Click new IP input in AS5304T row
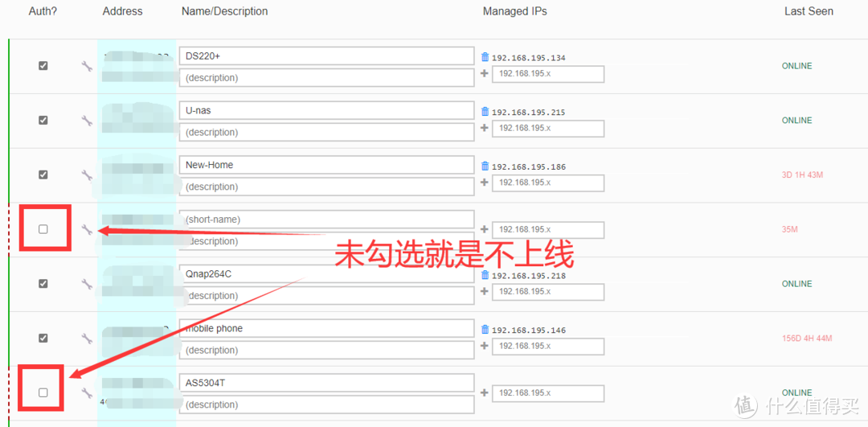This screenshot has width=868, height=427. click(548, 392)
